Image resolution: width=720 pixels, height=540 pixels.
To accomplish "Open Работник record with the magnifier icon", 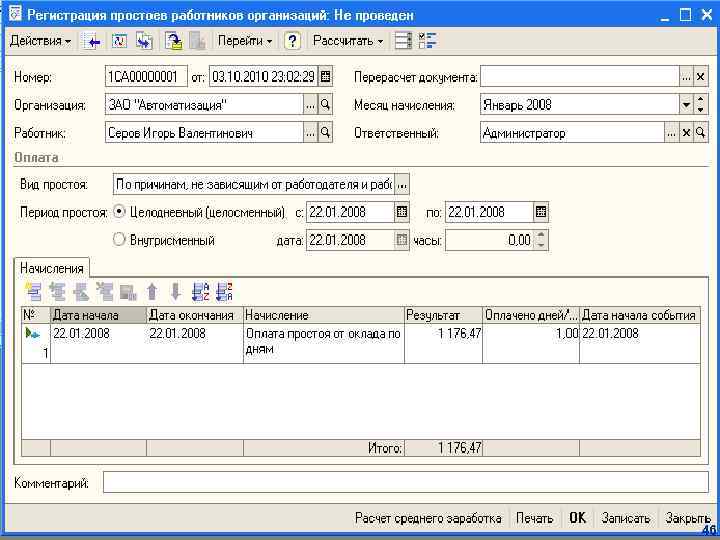I will 325,133.
